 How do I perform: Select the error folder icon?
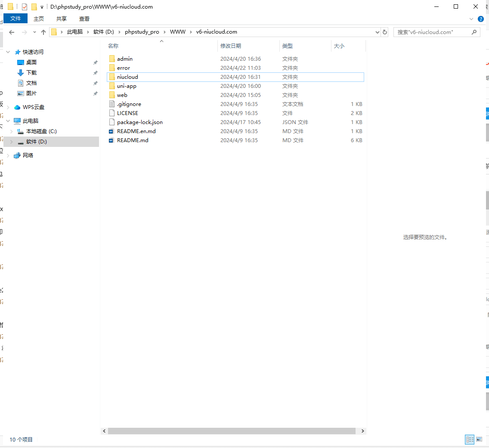(112, 68)
